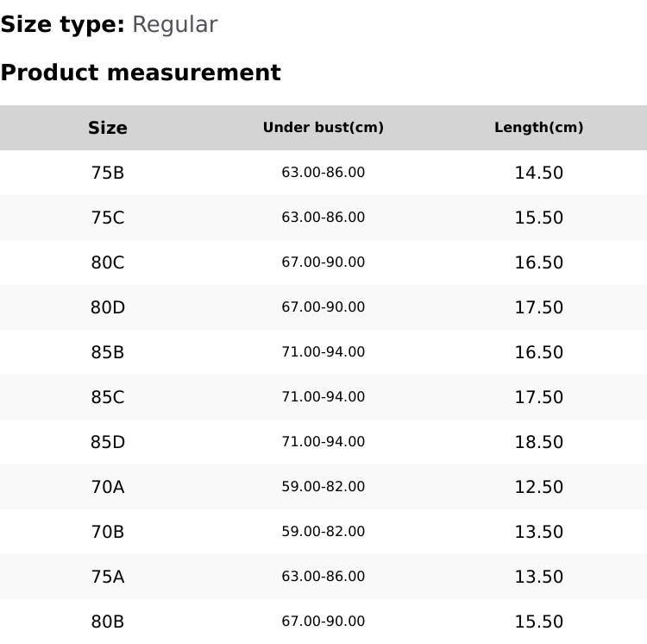Select the 75C size cell
The height and width of the screenshot is (644, 647).
coord(108,218)
